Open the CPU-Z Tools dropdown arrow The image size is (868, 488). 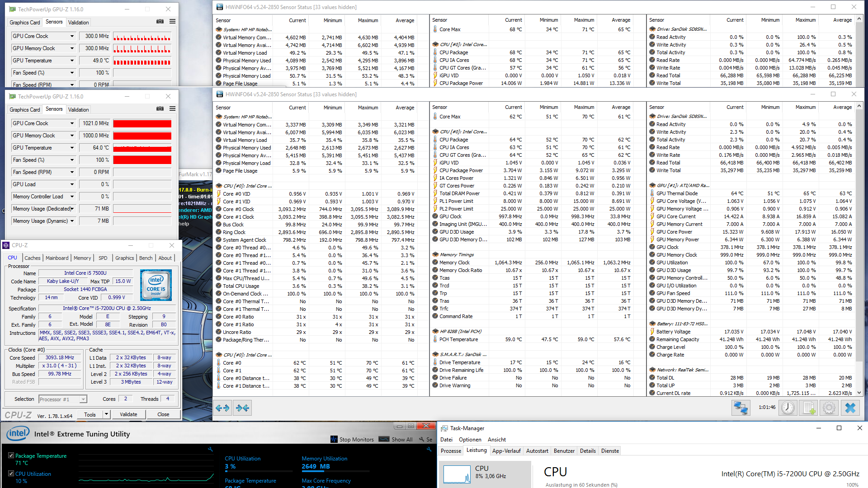pos(106,414)
